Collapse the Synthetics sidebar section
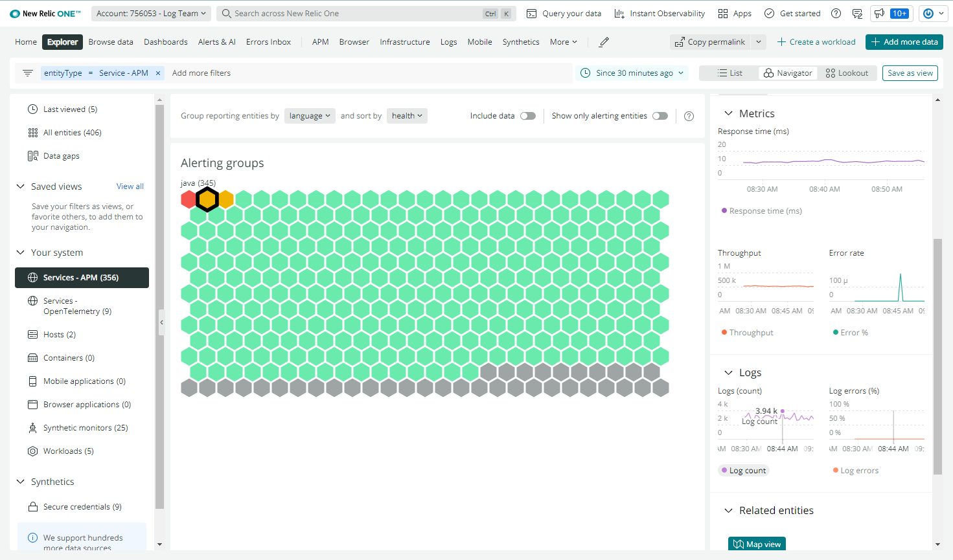 (20, 482)
